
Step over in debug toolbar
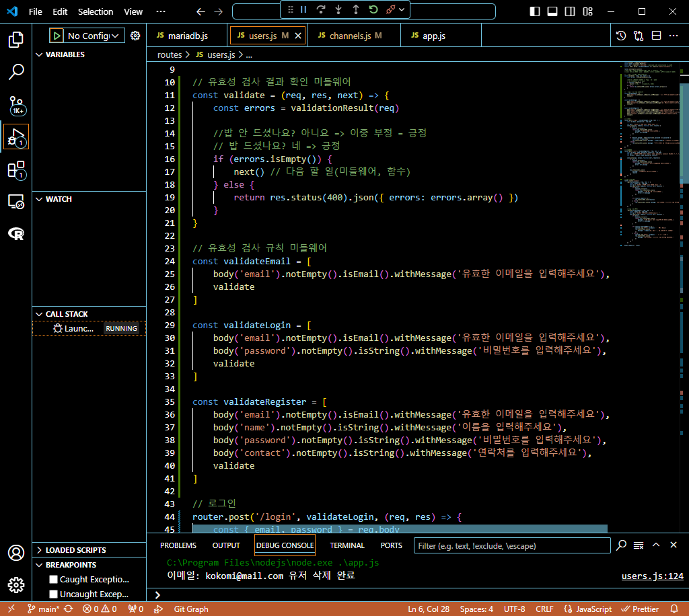321,9
